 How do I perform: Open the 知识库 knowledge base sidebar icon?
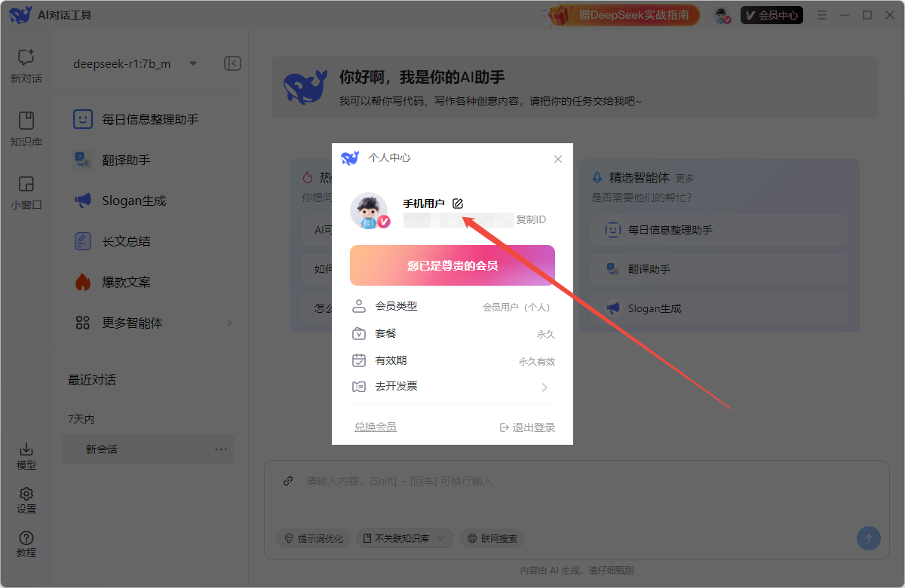click(x=26, y=128)
